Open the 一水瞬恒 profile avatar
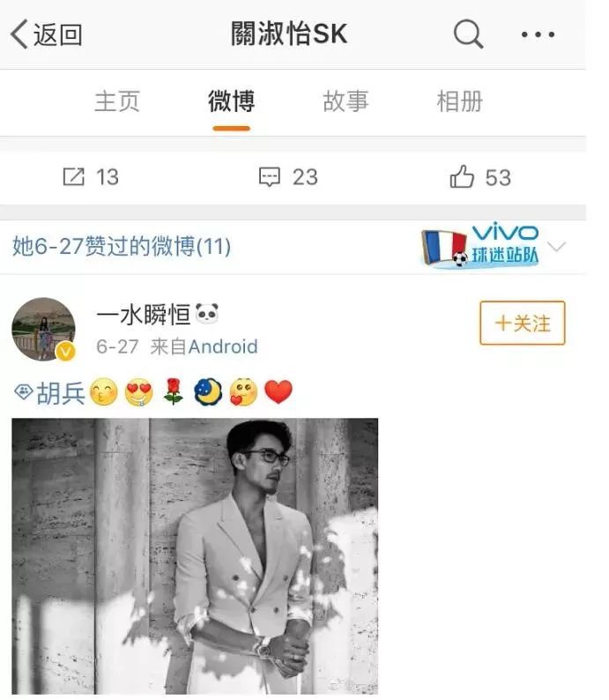609x700 pixels. [x=43, y=329]
